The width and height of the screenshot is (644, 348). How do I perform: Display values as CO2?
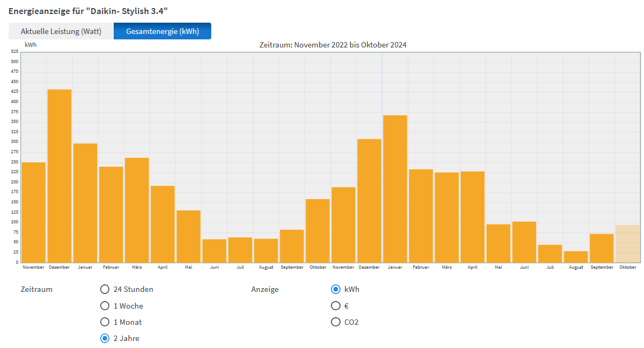pyautogui.click(x=335, y=322)
